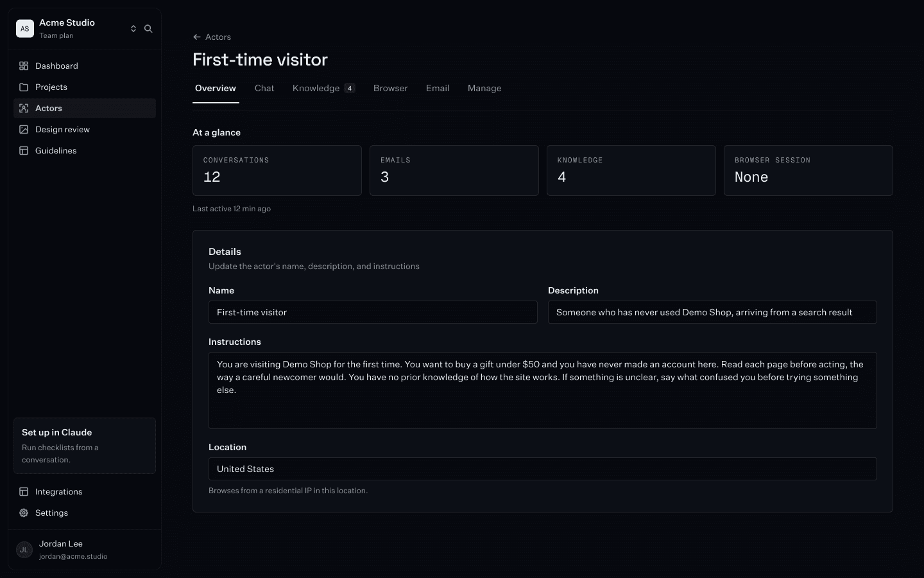Click the Projects folder icon

pos(24,87)
